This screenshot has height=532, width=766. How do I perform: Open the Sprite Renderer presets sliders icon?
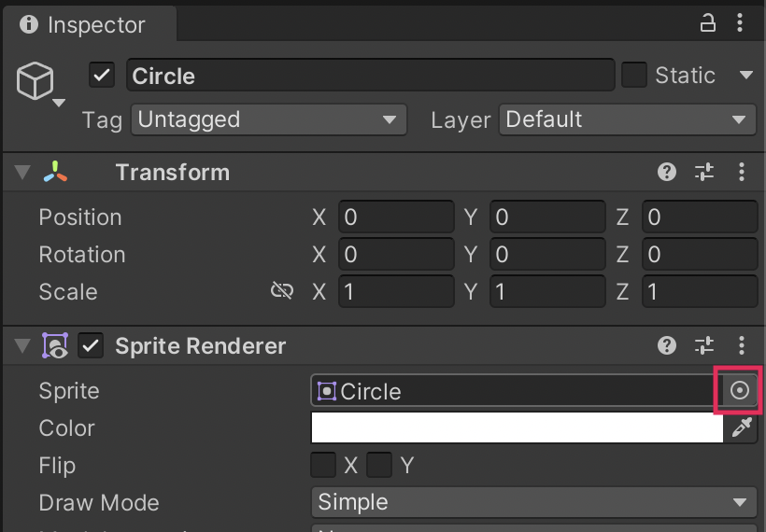click(704, 346)
